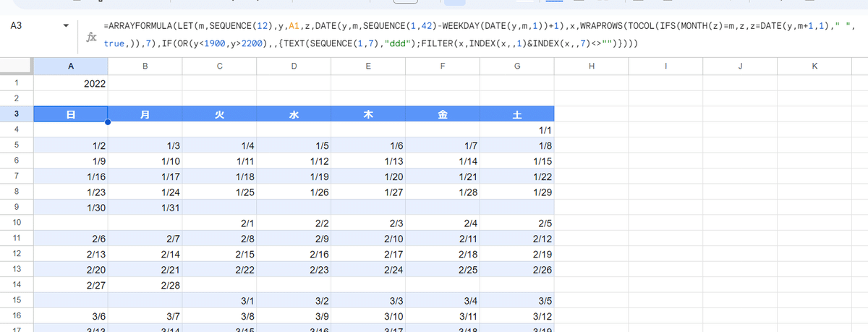Viewport: 868px width, 332px height.
Task: Select column C header
Action: (219, 66)
